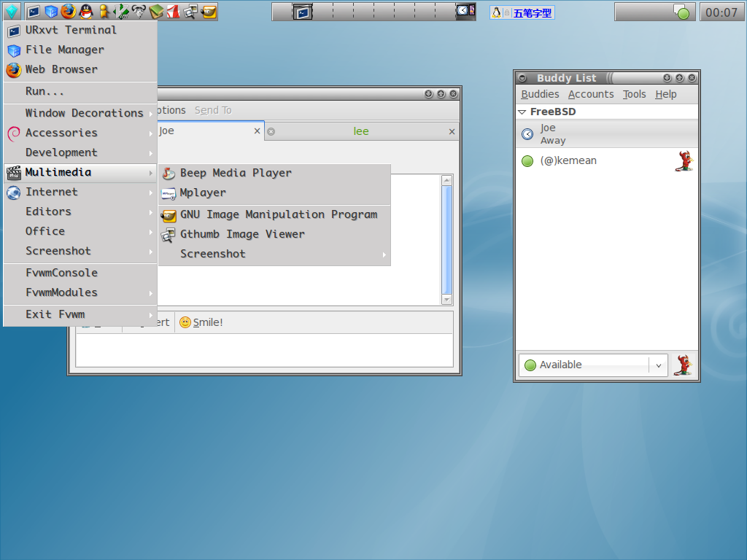747x560 pixels.
Task: Choose Run... from the menu
Action: pyautogui.click(x=80, y=91)
